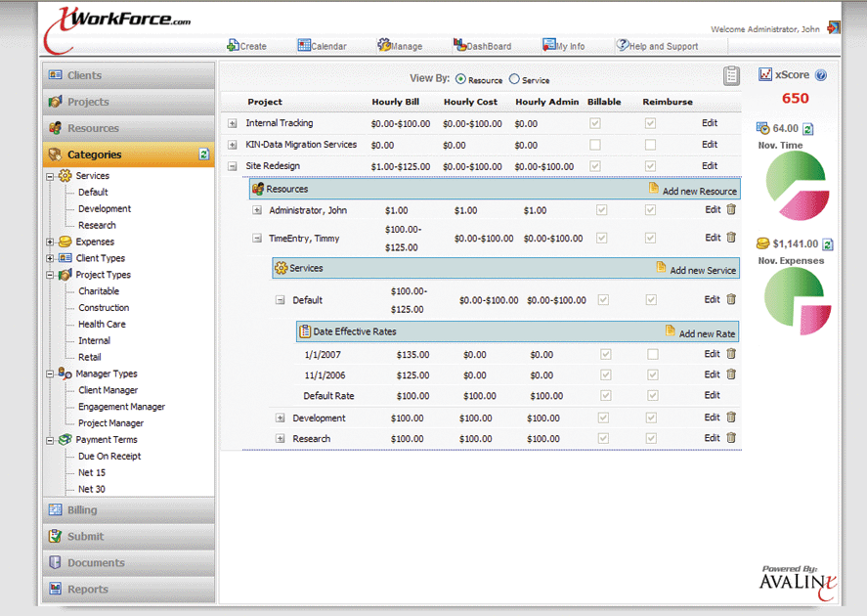Select Health Care under Project Types
This screenshot has width=867, height=616.
coord(102,324)
